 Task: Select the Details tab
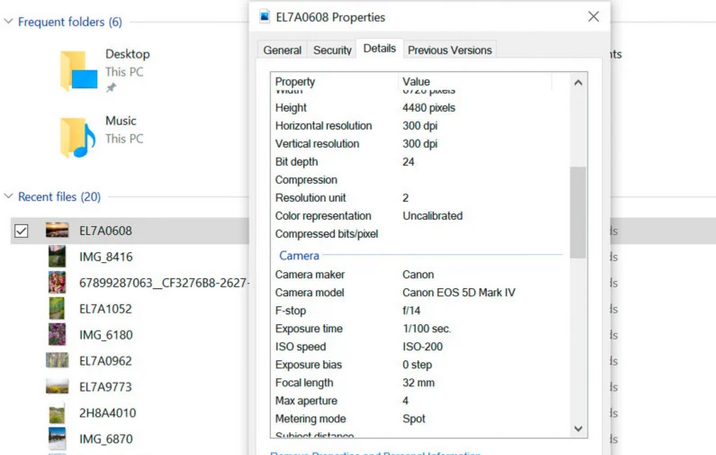(379, 48)
